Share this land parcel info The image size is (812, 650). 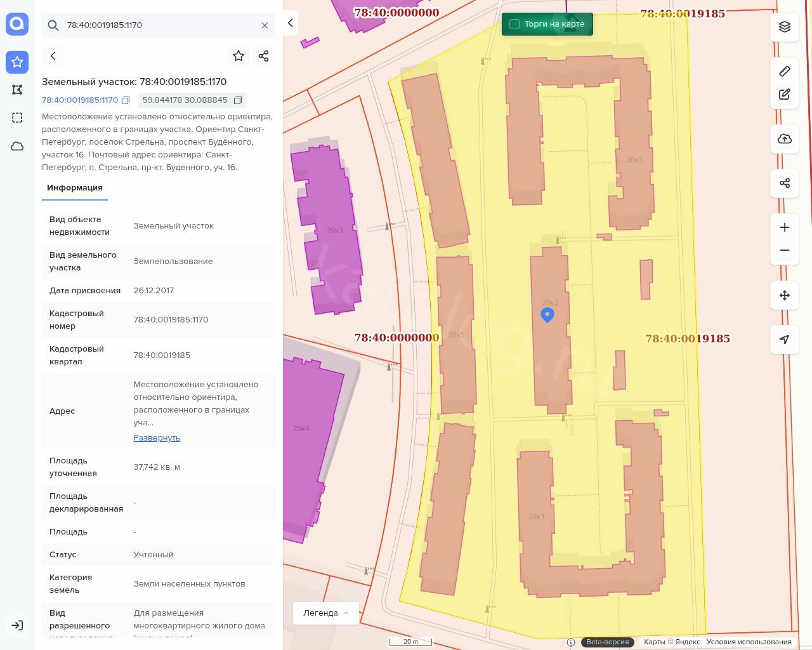[x=264, y=56]
